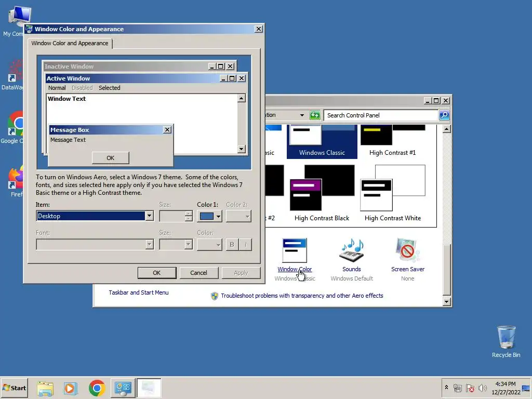Click Disabled in the preview menu bar
Image resolution: width=532 pixels, height=399 pixels.
pyautogui.click(x=82, y=88)
